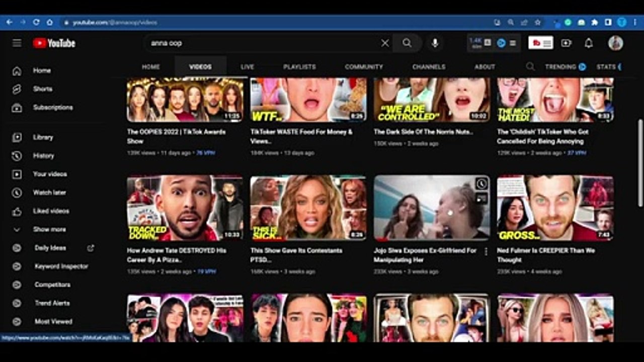Open the notifications bell
Image resolution: width=644 pixels, height=362 pixels.
tap(589, 43)
